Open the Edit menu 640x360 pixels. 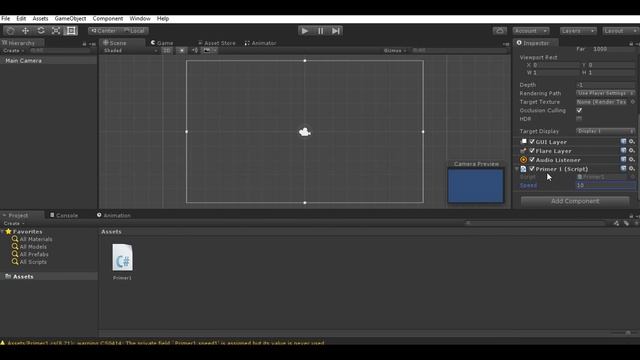point(21,18)
